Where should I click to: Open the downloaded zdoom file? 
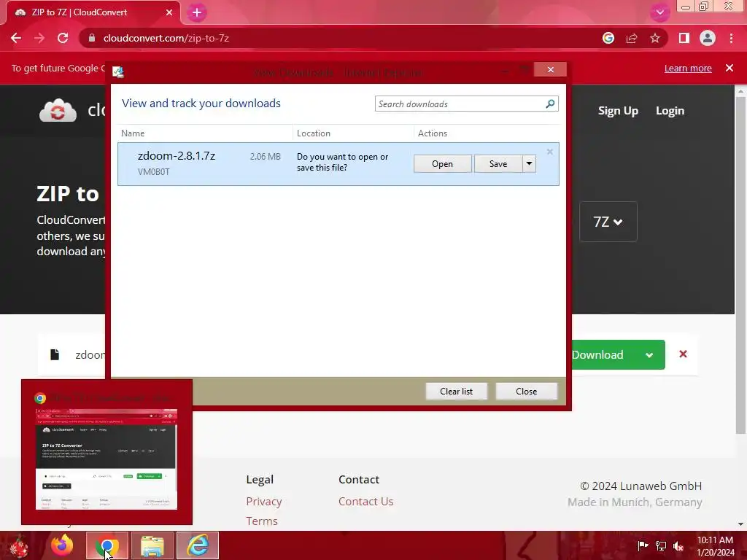[443, 164]
